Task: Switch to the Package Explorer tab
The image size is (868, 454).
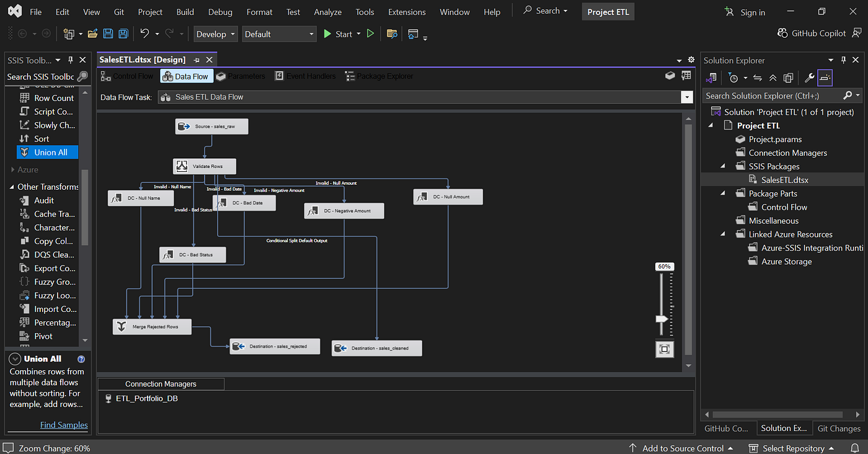Action: coord(379,76)
